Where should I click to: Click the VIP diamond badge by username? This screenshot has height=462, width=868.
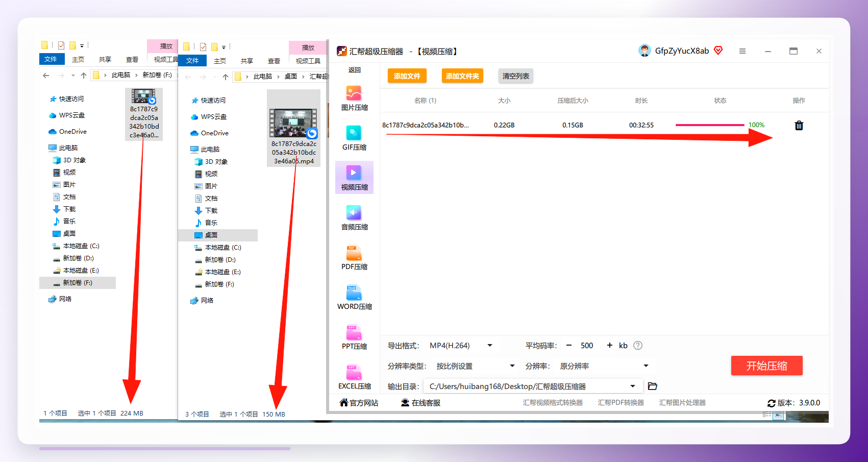pyautogui.click(x=718, y=50)
